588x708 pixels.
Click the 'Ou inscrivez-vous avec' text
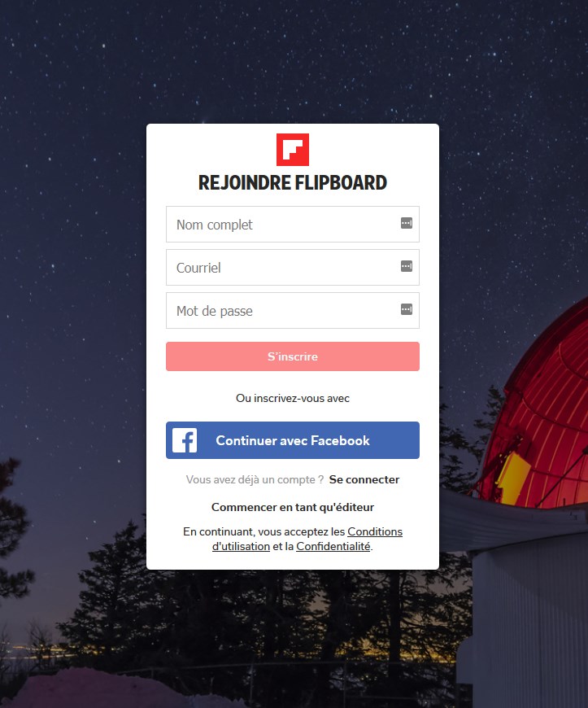293,398
